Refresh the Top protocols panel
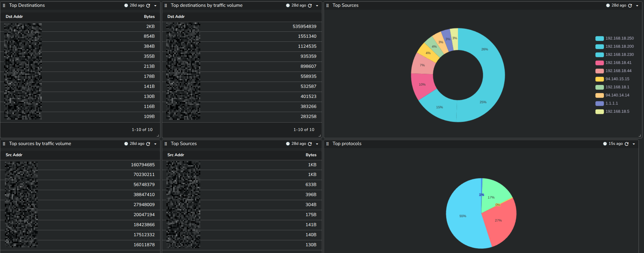This screenshot has height=253, width=644. click(627, 144)
